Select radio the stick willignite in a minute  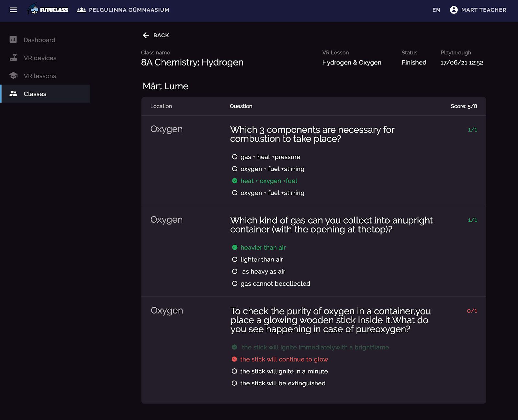(x=234, y=371)
